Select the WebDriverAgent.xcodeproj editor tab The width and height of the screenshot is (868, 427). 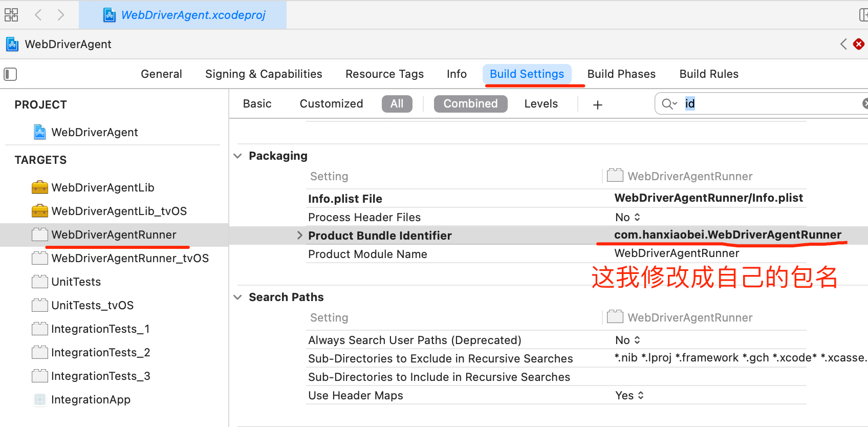[183, 15]
